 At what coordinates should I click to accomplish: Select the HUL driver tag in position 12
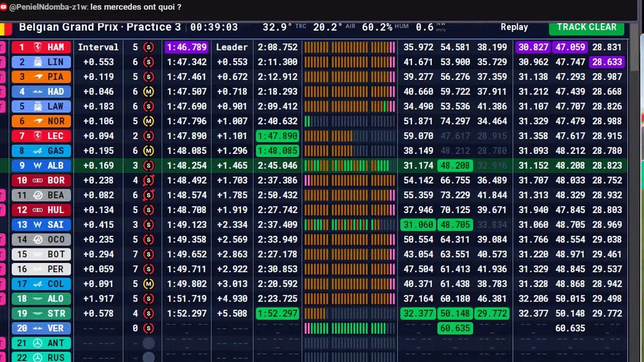point(41,210)
